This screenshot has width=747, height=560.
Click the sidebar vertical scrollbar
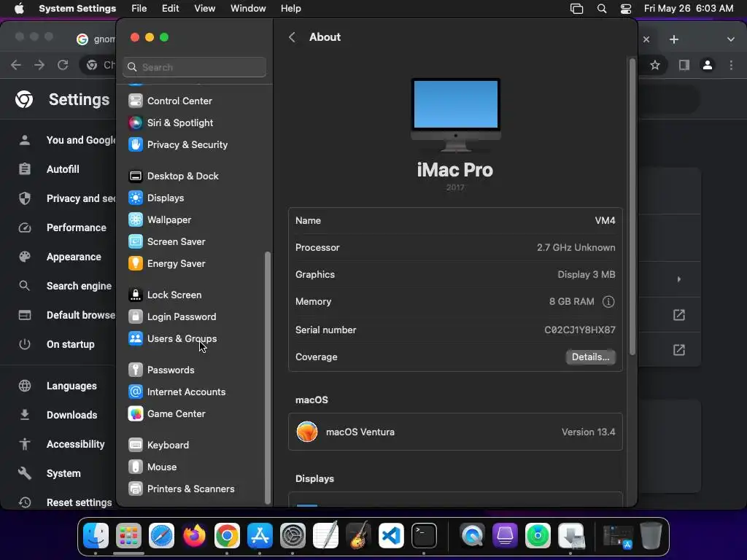point(268,378)
